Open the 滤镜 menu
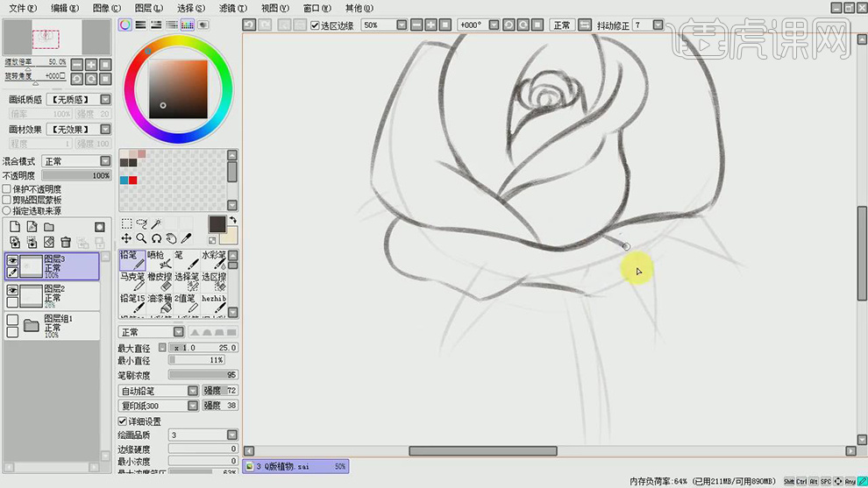This screenshot has width=868, height=488. click(x=232, y=8)
